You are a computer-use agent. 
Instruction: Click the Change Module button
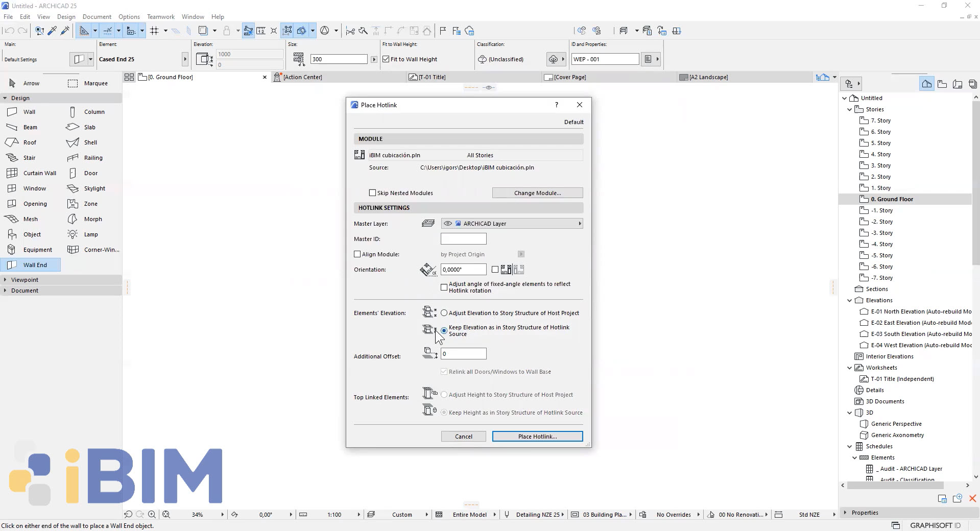click(x=537, y=193)
